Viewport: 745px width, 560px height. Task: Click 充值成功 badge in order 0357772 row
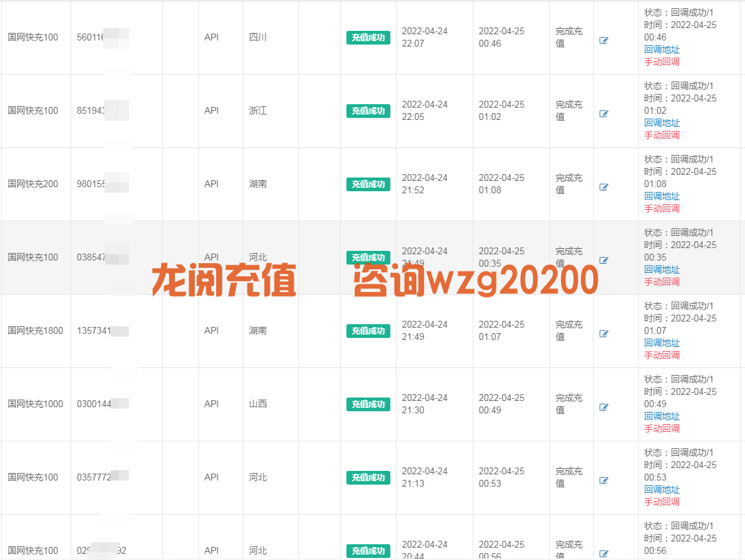pos(368,478)
